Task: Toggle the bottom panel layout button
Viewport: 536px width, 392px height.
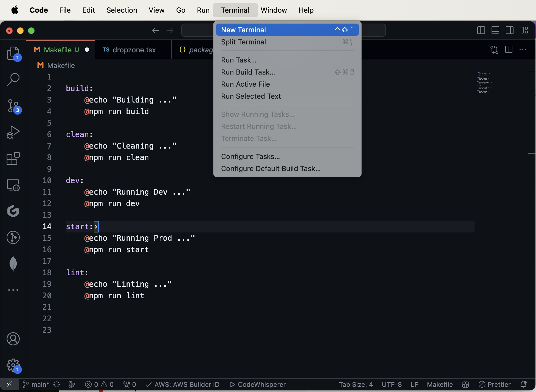Action: [x=495, y=30]
